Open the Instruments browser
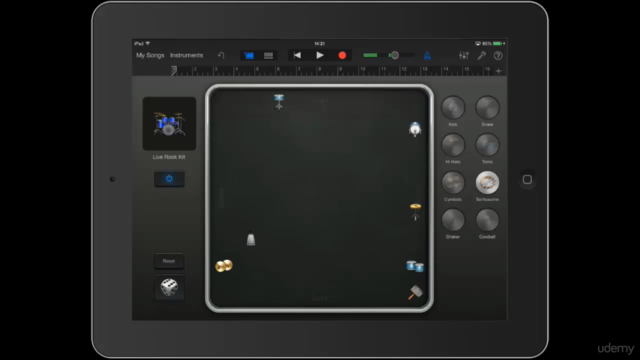Screen dimensions: 640x360 (x=186, y=55)
